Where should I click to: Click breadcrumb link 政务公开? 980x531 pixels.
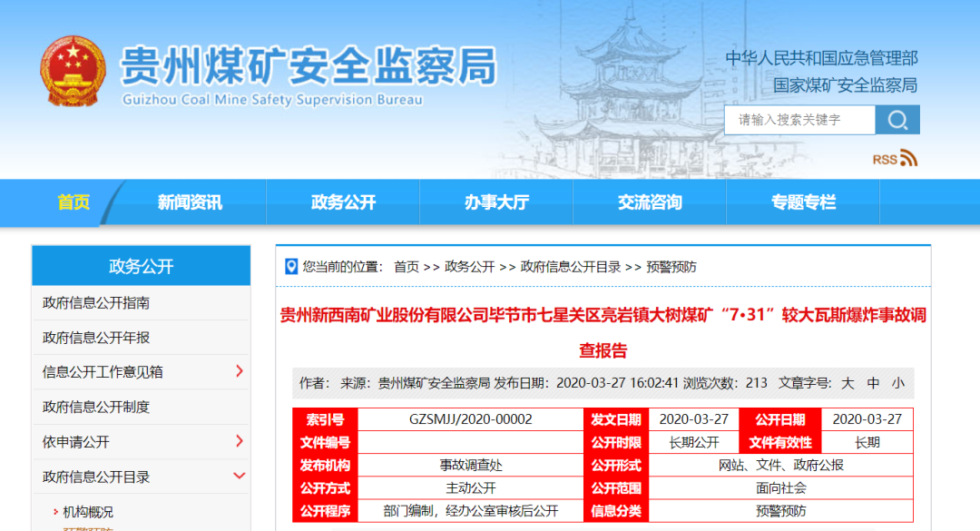[469, 267]
